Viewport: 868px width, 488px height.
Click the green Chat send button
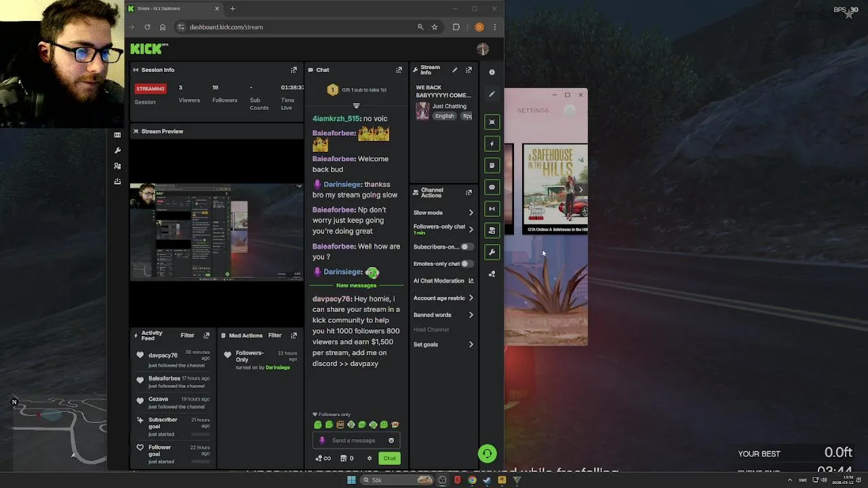point(389,458)
